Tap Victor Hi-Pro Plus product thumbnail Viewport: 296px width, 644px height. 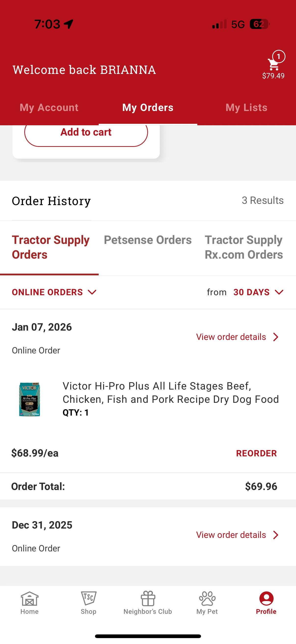29,399
